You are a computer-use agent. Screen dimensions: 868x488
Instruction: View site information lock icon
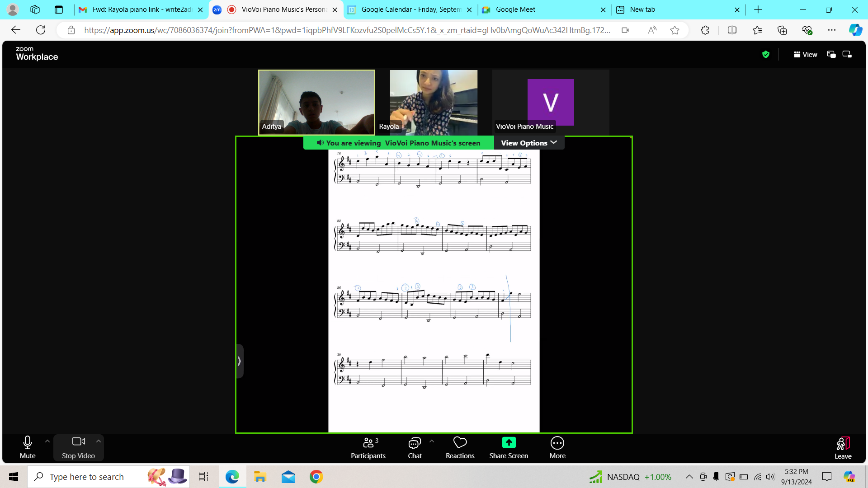[x=71, y=30]
